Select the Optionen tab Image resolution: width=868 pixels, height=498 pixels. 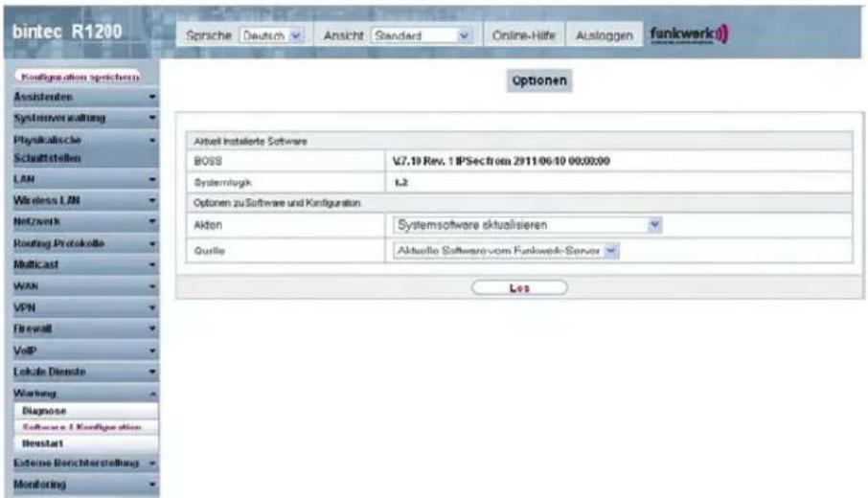coord(539,80)
